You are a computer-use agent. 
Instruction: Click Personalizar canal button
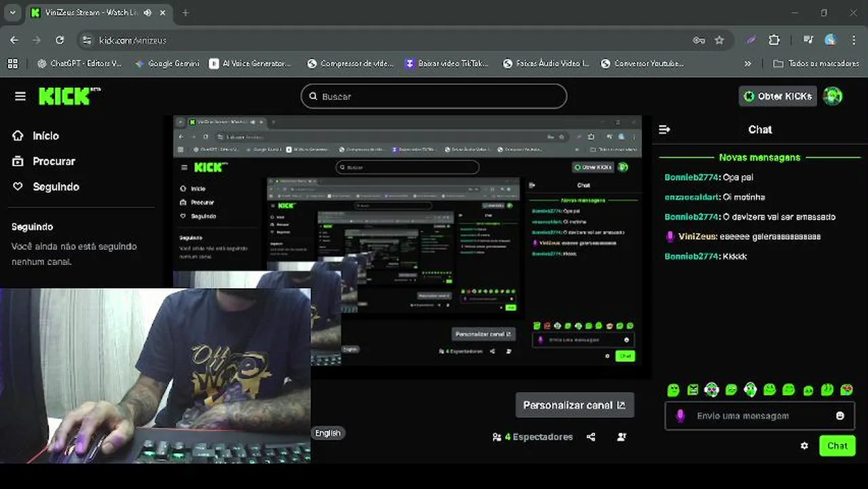coord(575,405)
